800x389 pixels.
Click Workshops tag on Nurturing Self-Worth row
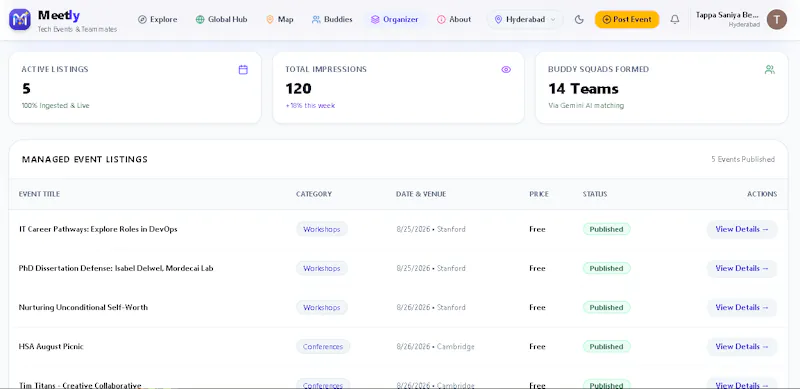click(x=322, y=307)
